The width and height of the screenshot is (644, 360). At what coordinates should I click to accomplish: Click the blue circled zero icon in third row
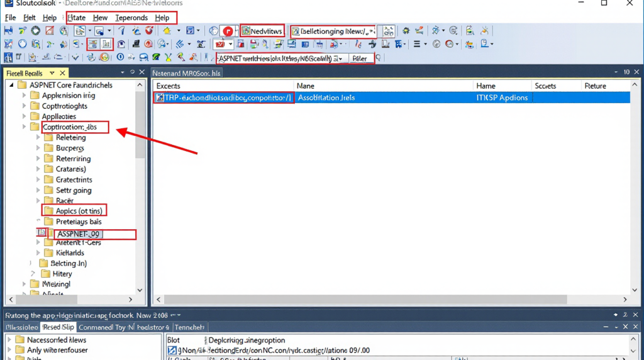[120, 57]
